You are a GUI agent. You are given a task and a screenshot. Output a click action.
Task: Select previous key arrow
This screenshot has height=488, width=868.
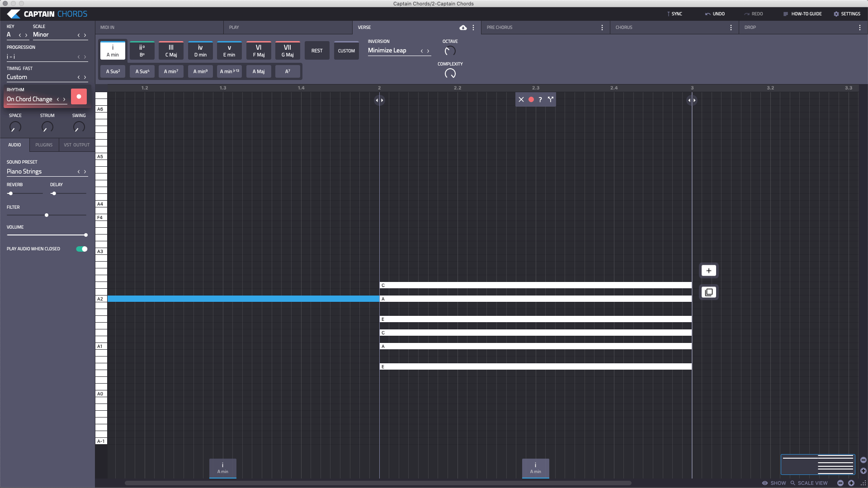click(20, 35)
